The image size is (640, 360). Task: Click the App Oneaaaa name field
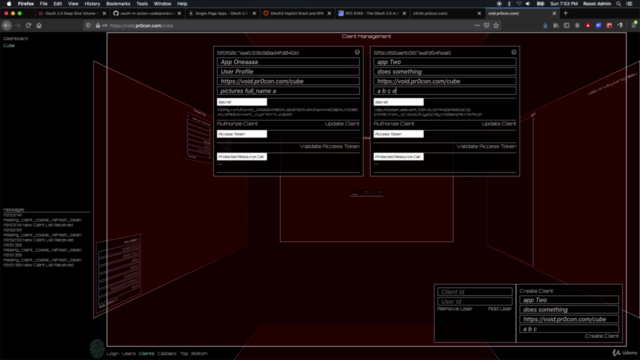click(x=288, y=62)
